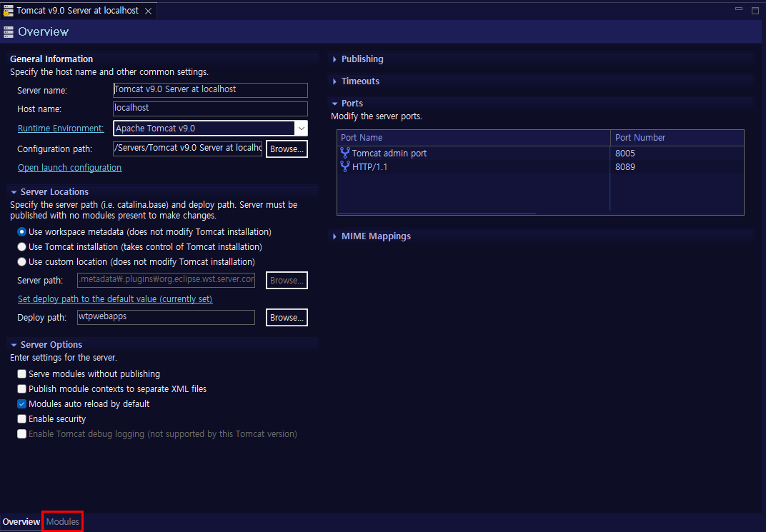
Task: Enable Serve modules without publishing
Action: pyautogui.click(x=21, y=374)
